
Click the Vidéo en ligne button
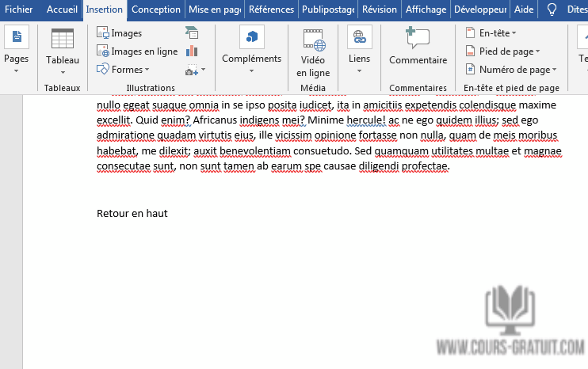[x=313, y=53]
